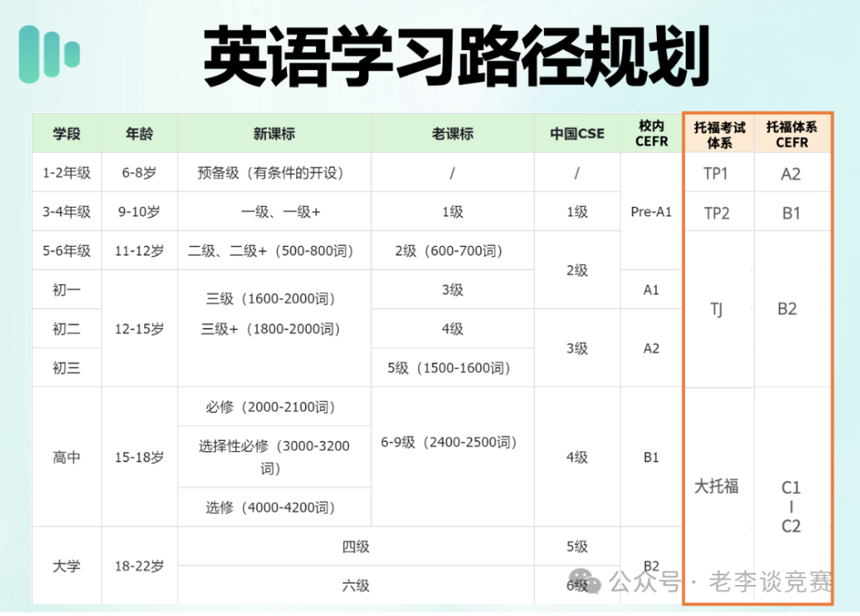Image resolution: width=860 pixels, height=616 pixels.
Task: Click the 选修（4000-4200词）cell
Action: click(272, 507)
